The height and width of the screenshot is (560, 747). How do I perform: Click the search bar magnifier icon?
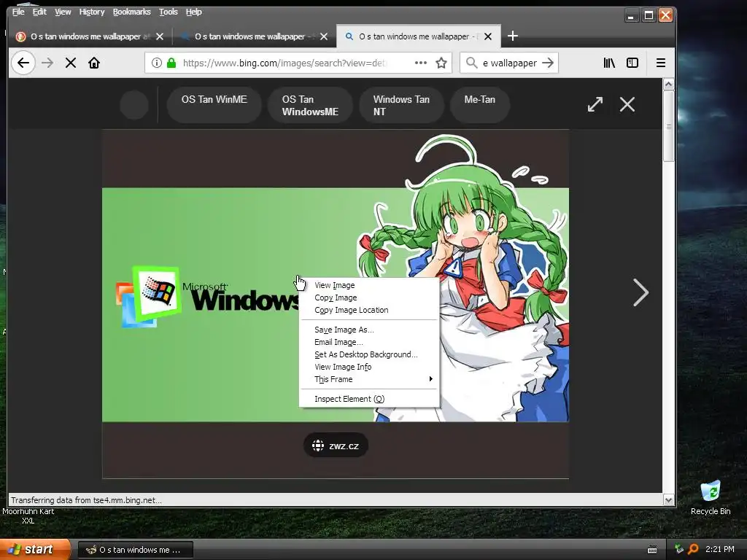tap(472, 63)
